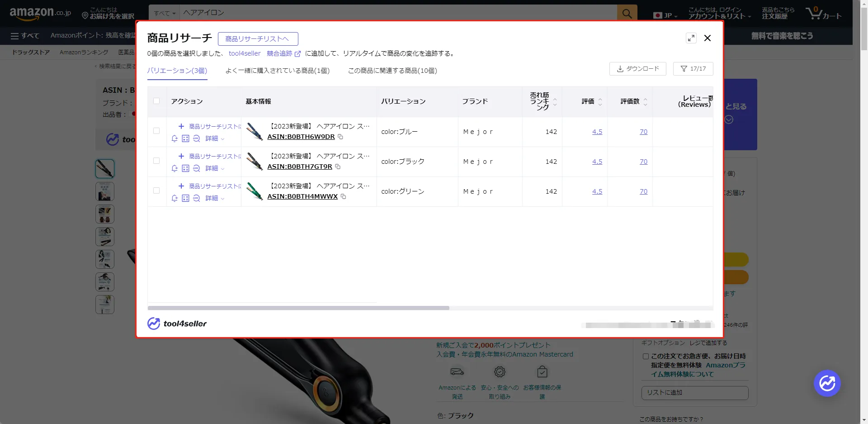
Task: Switch to the バリエーション(3個) tab
Action: point(177,71)
